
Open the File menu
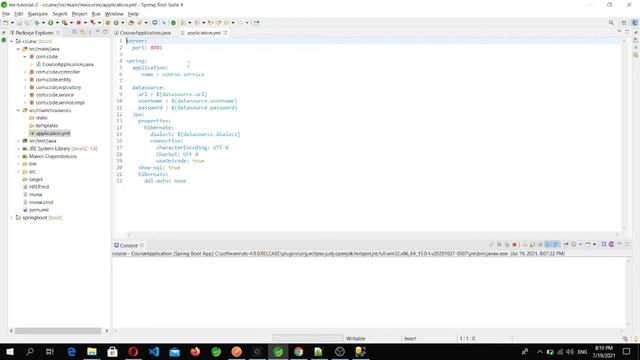pos(6,14)
